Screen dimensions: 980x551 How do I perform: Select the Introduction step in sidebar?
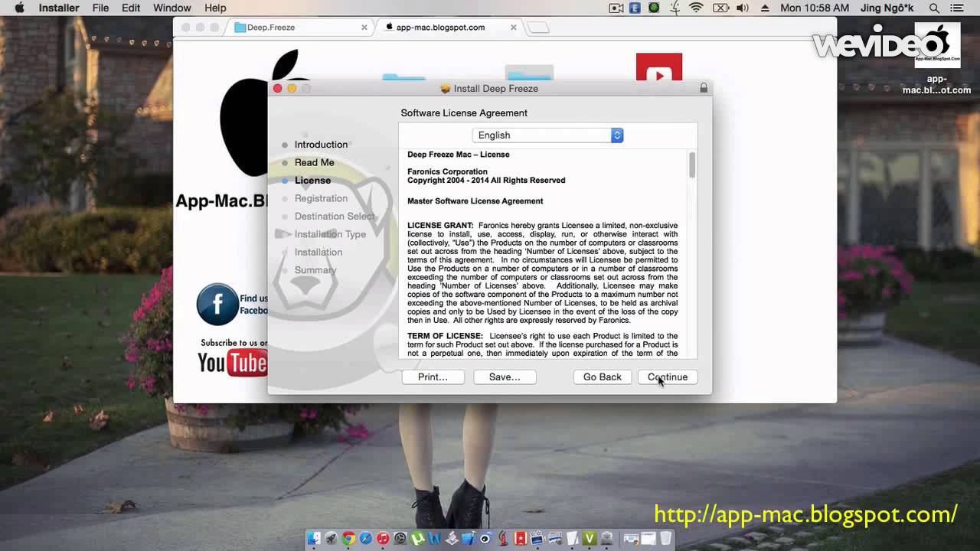pyautogui.click(x=321, y=145)
